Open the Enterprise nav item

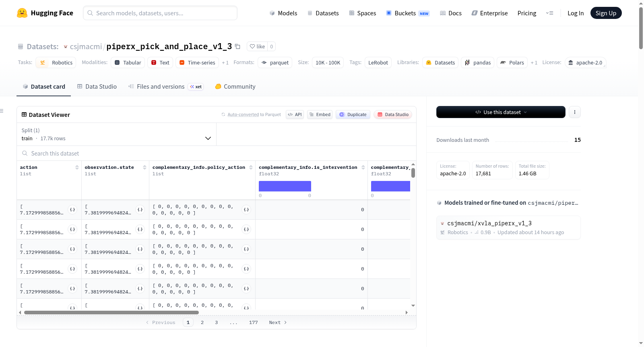pyautogui.click(x=489, y=13)
